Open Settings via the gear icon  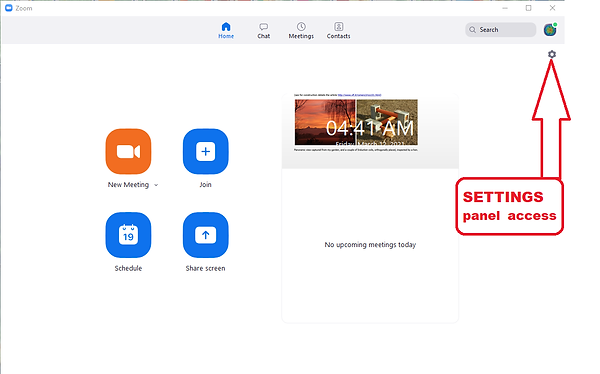tap(551, 54)
